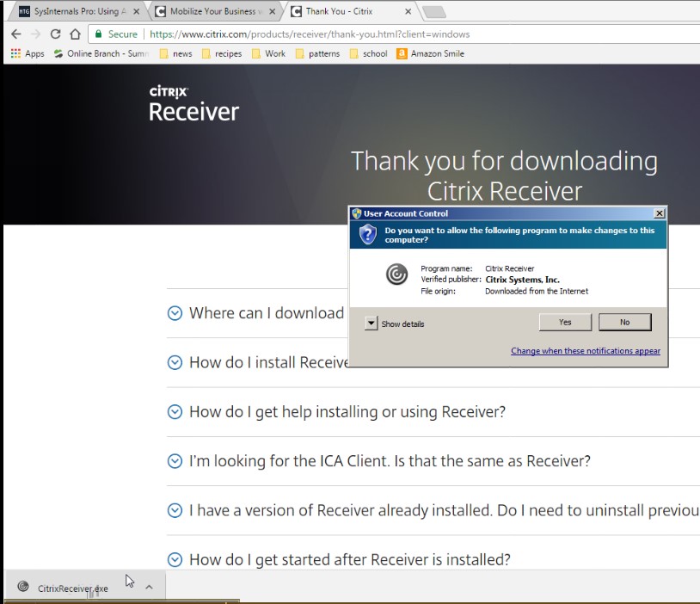The image size is (700, 604).
Task: Open Change when these notifications appear link
Action: [586, 351]
